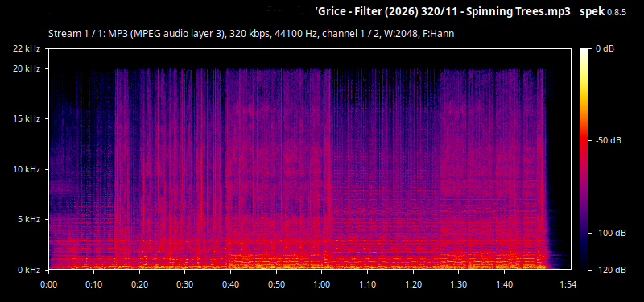The image size is (644, 302).
Task: Click the '1:30' time axis label
Action: 458,284
